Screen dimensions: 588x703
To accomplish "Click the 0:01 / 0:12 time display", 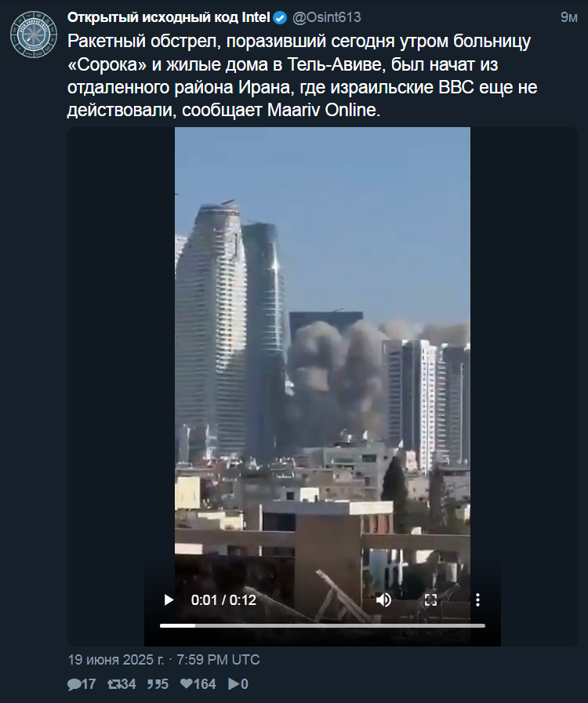I will pos(223,600).
